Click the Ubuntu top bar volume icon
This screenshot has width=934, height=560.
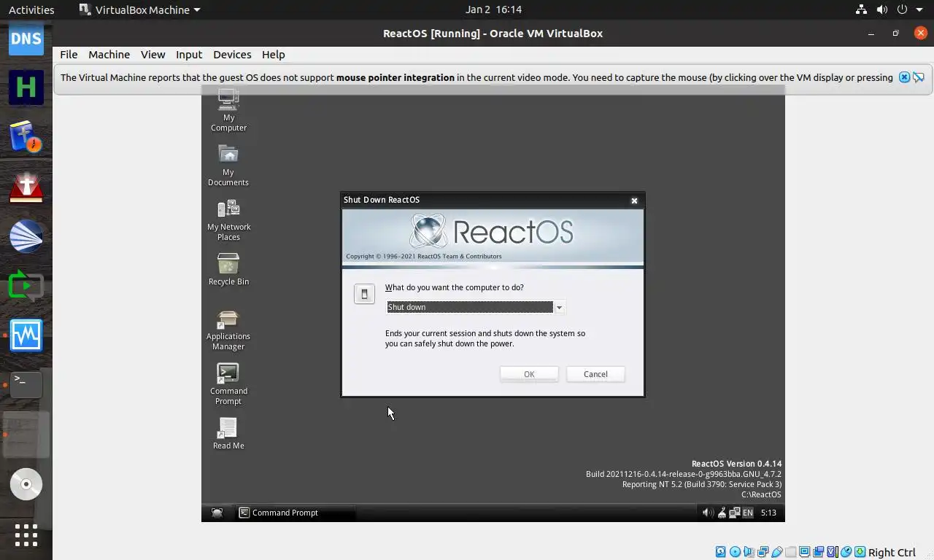882,9
